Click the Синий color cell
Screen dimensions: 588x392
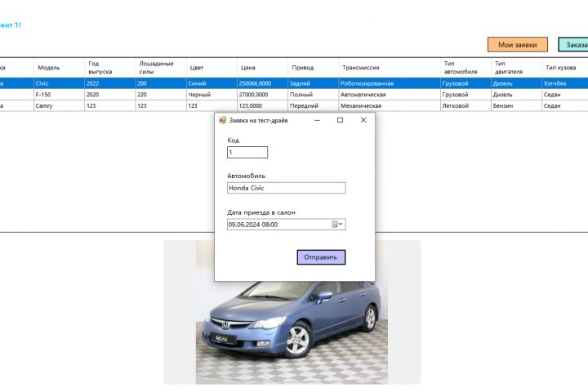click(212, 83)
